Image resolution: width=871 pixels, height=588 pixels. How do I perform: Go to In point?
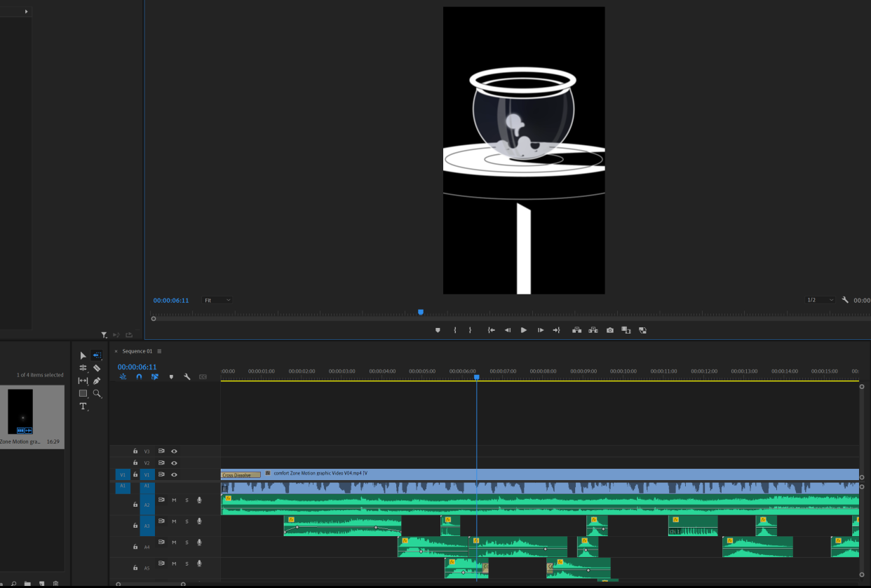pos(492,330)
